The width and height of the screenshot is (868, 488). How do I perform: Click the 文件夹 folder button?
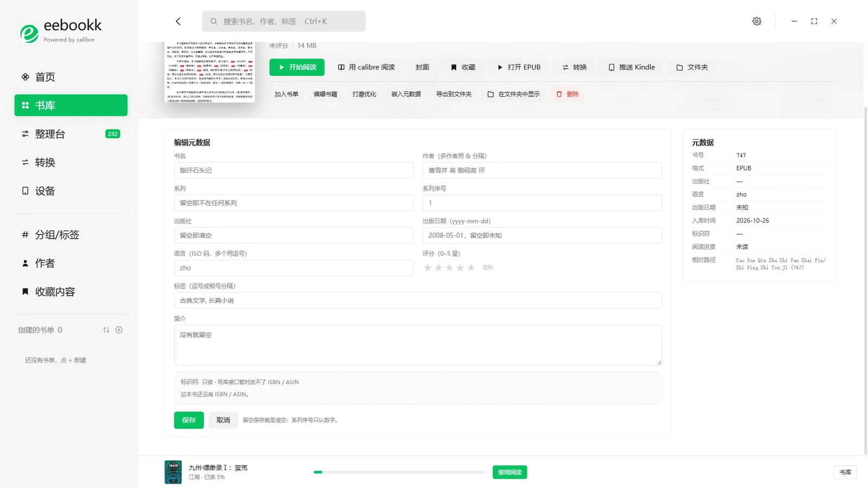click(692, 67)
